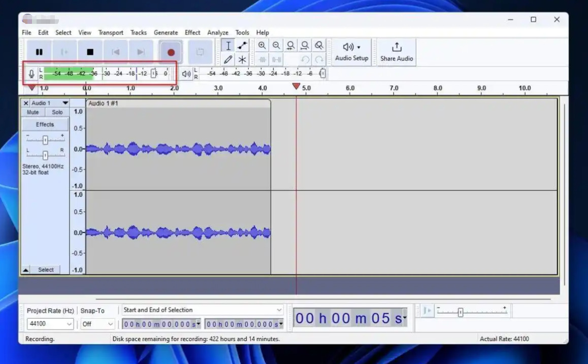
Task: Collapse the track with the up-arrow button
Action: click(25, 270)
